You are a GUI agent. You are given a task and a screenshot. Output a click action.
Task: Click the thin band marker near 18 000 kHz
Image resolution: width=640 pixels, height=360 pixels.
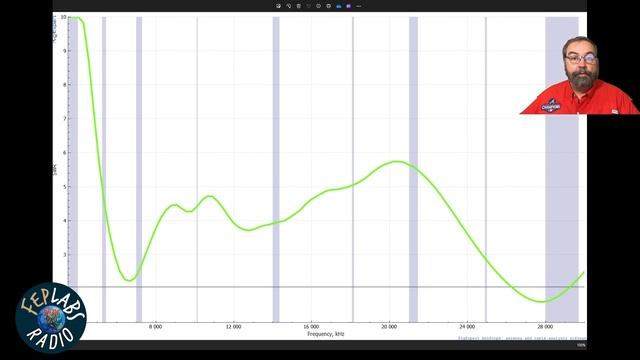[x=353, y=169]
